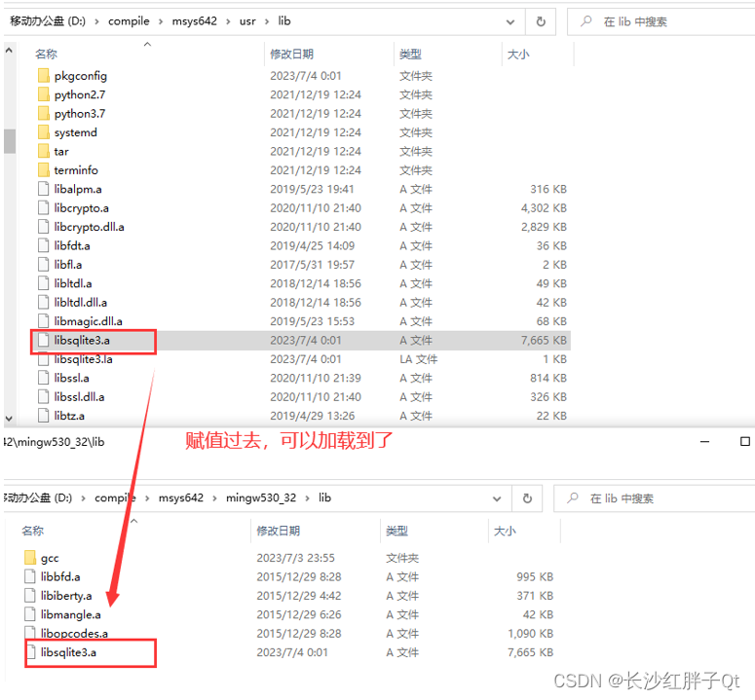Click the libssl.a file icon

coord(43,378)
